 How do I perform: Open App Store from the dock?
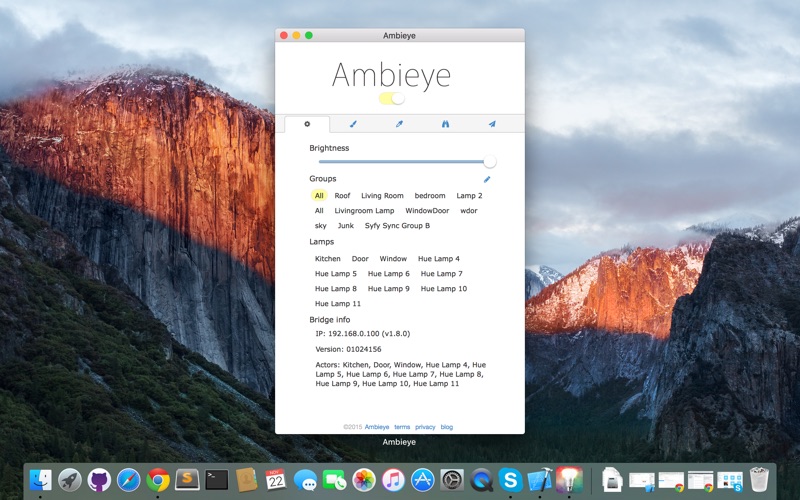point(423,480)
